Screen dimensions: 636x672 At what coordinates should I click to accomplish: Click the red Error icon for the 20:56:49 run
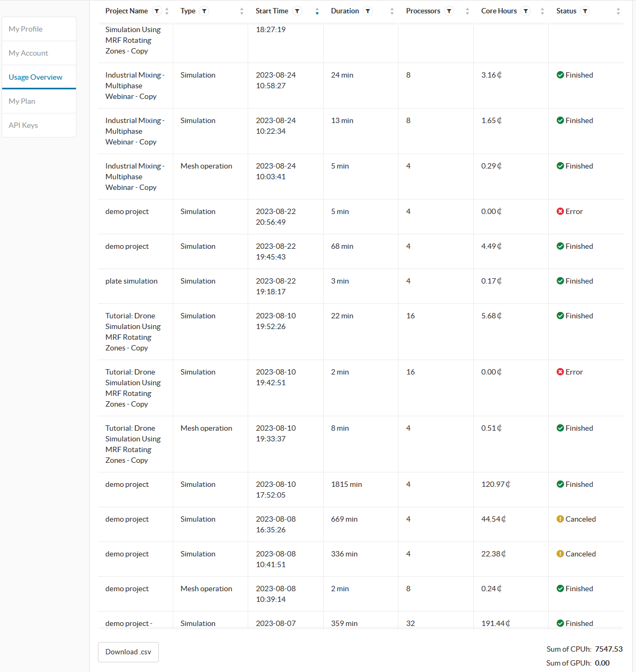click(560, 211)
